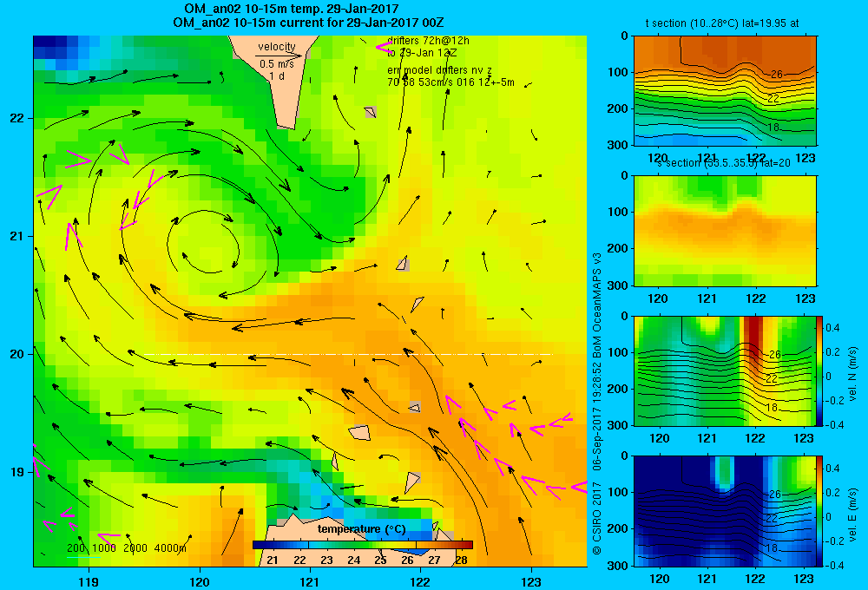Select the '70 68 53cm/s 016 12+-5m' statistics line
The image size is (868, 590).
450,82
